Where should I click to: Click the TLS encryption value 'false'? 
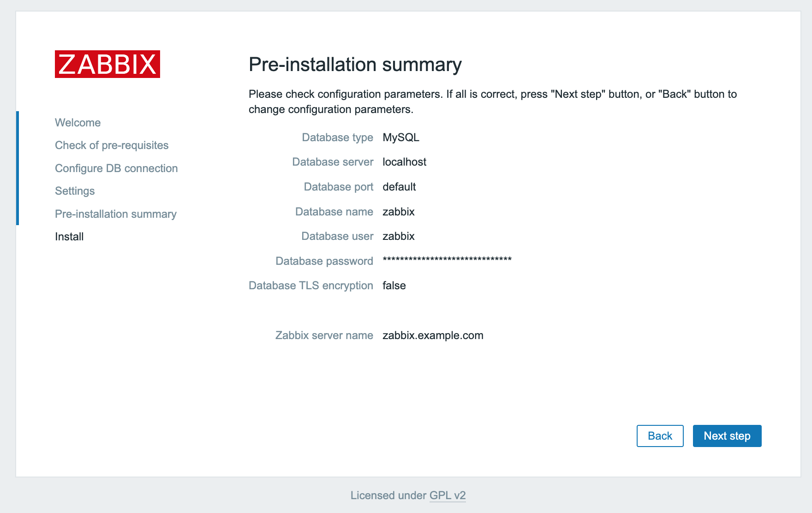[x=394, y=286]
